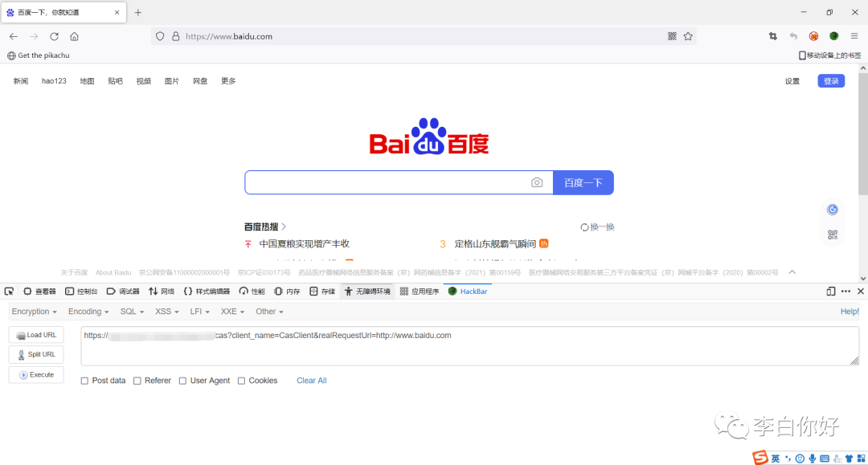Go back with the browser back arrow
Viewport: 868px width, 465px height.
tap(14, 36)
